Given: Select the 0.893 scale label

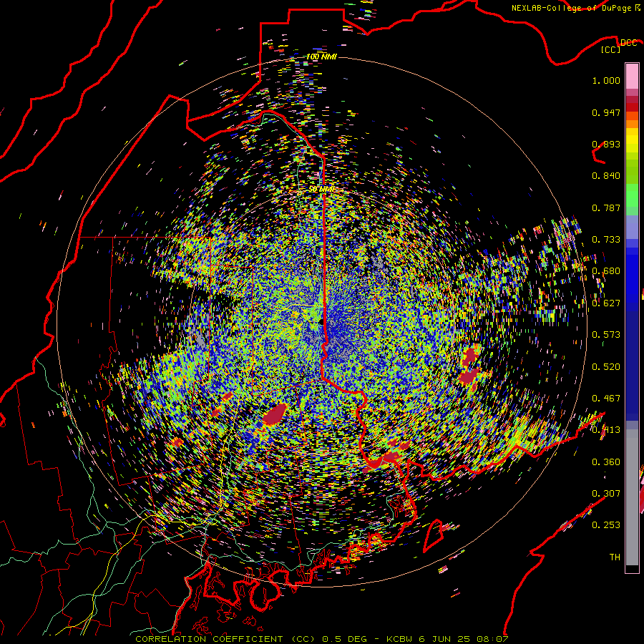Looking at the screenshot, I should [606, 144].
